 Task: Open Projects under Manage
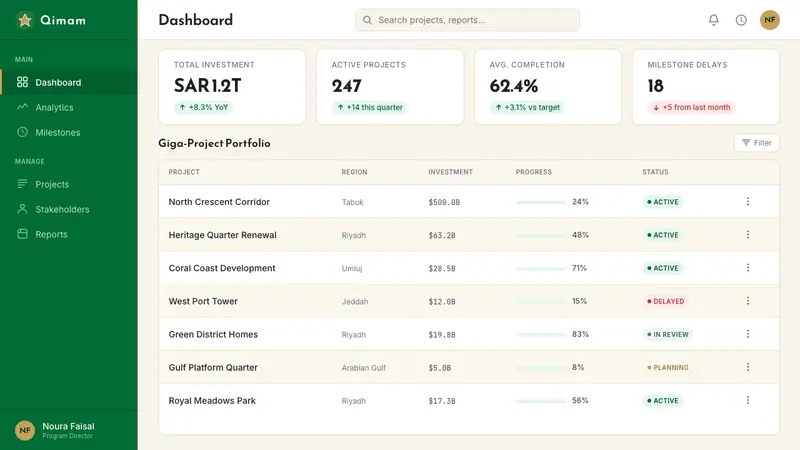pos(69,184)
